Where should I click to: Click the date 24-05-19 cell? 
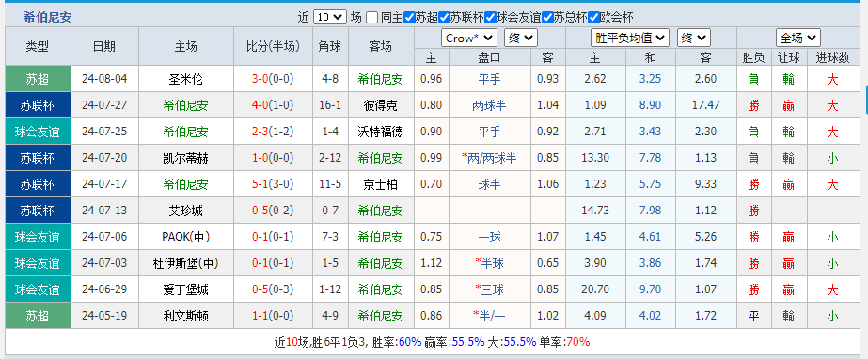(x=104, y=316)
